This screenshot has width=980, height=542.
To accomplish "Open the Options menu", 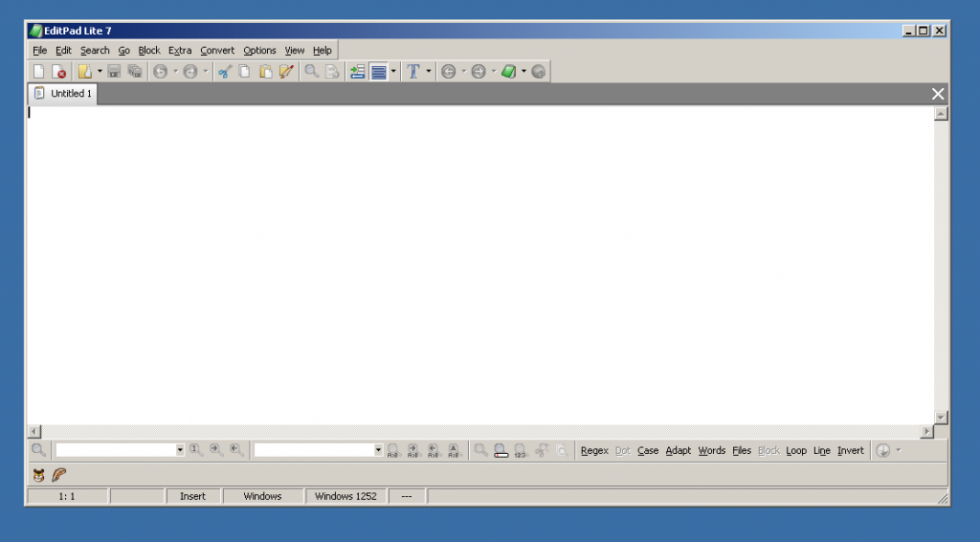I will coord(259,51).
